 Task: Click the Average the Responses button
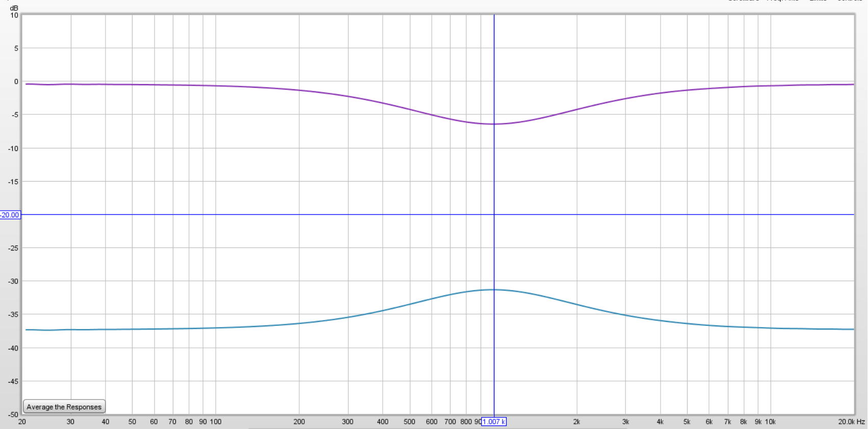click(x=64, y=407)
